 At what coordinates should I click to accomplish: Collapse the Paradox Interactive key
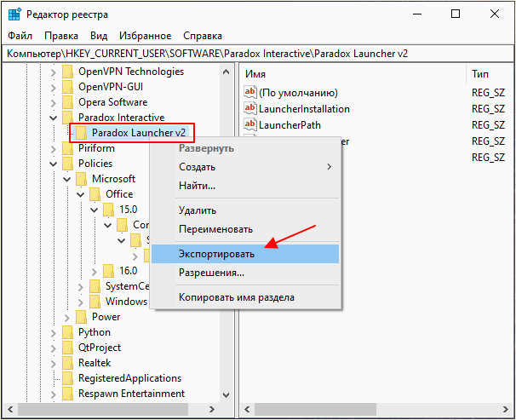54,118
